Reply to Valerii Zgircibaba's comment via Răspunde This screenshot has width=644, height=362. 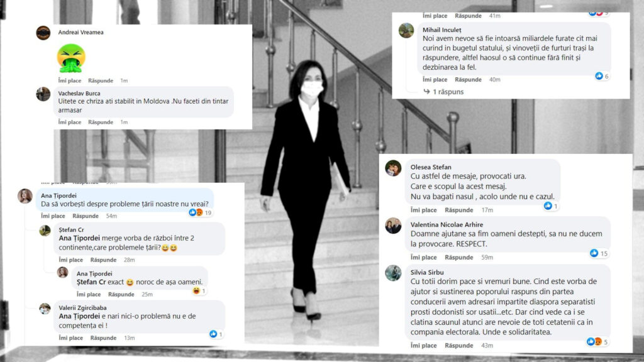tap(103, 338)
